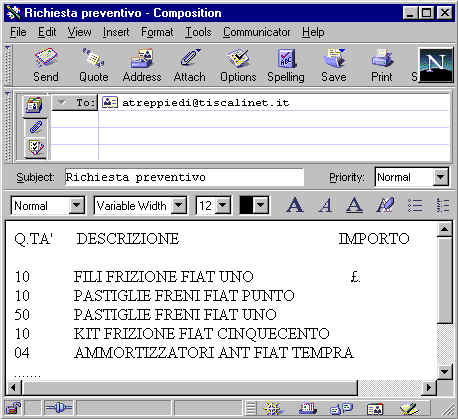Run the Spelling checker
This screenshot has width=458, height=419.
286,66
